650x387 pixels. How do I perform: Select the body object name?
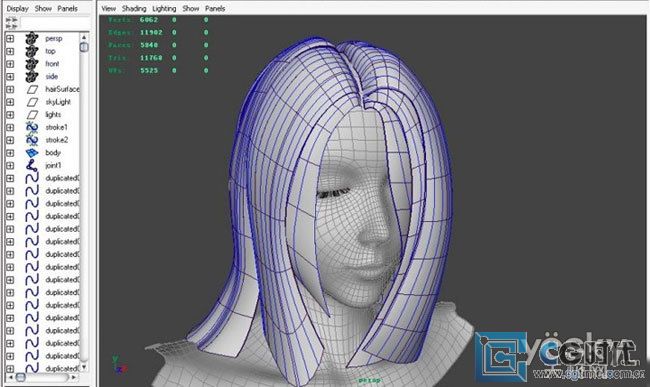tap(53, 153)
